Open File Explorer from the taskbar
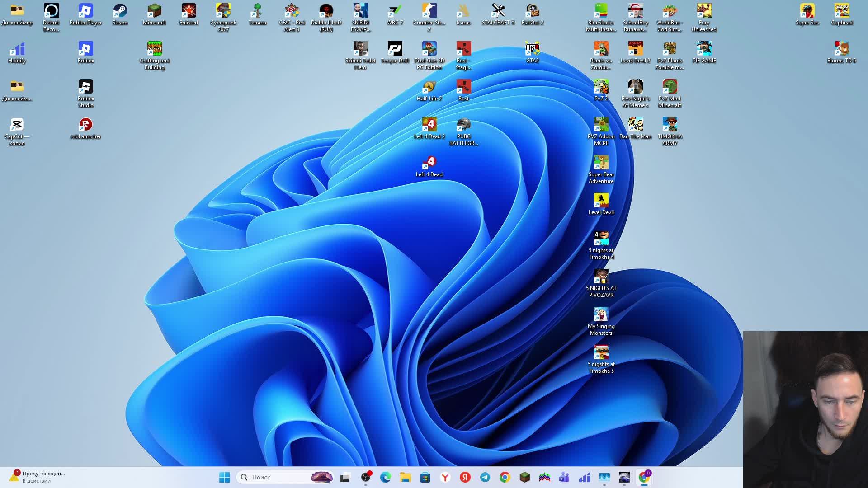This screenshot has width=868, height=488. pyautogui.click(x=405, y=477)
